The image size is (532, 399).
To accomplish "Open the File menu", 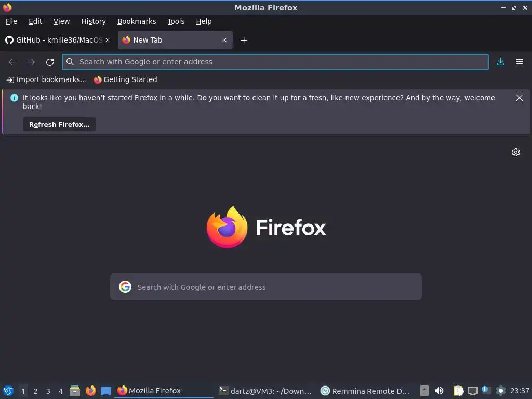I will pyautogui.click(x=11, y=21).
